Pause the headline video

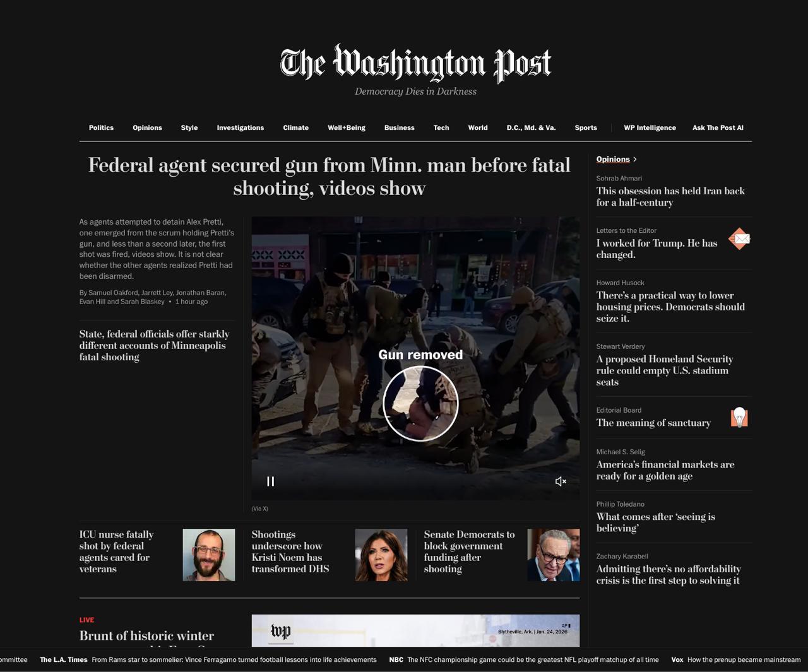pyautogui.click(x=270, y=481)
